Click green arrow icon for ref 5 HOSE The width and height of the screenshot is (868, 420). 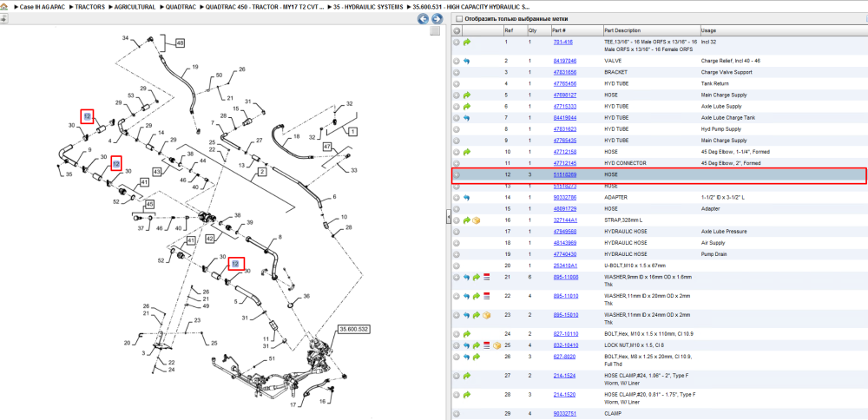coord(467,95)
